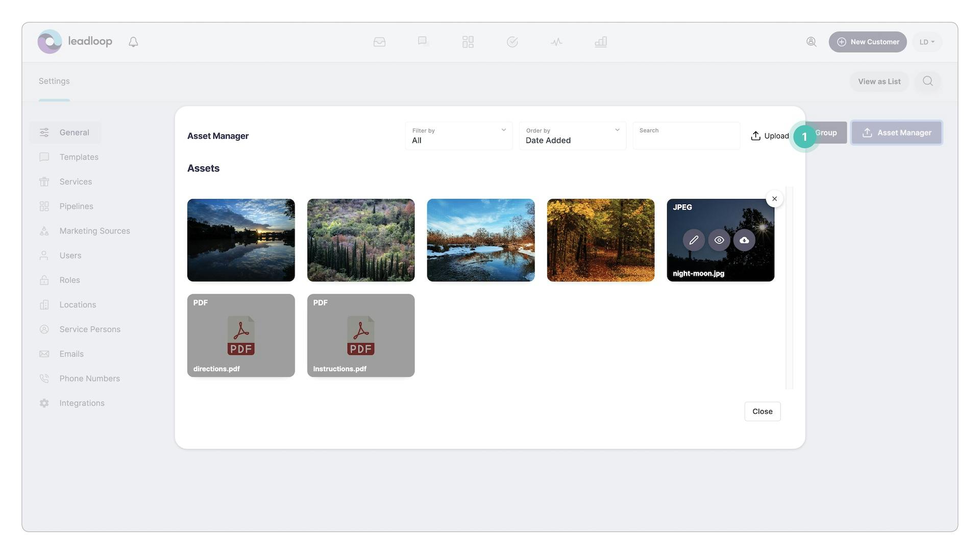
Task: Dismiss the night-moon.jpg tile with the X
Action: (x=774, y=199)
